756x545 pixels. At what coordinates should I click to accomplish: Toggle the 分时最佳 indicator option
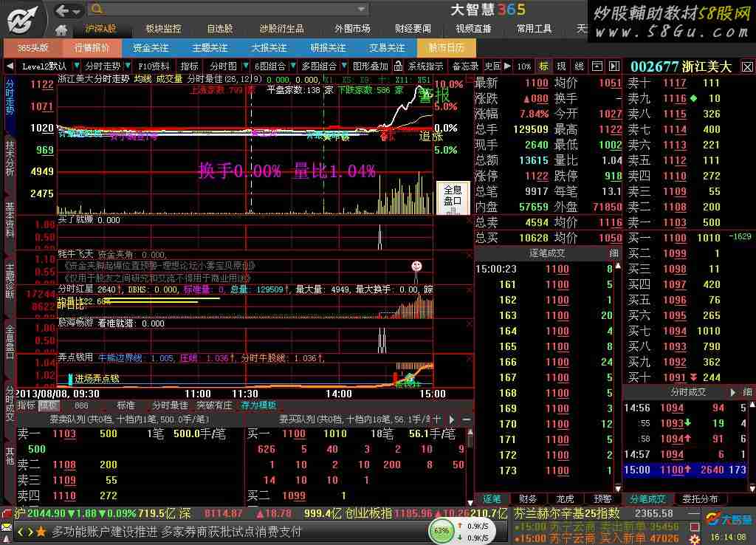point(171,405)
